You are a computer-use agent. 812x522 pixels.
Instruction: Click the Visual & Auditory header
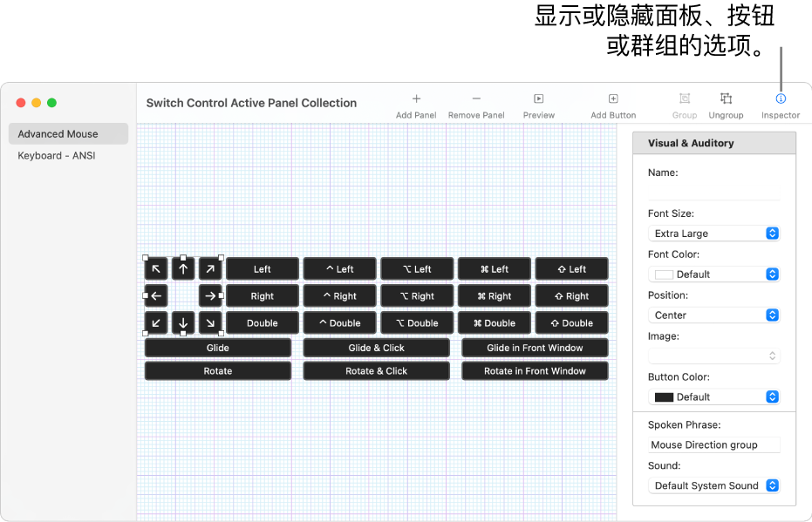714,143
